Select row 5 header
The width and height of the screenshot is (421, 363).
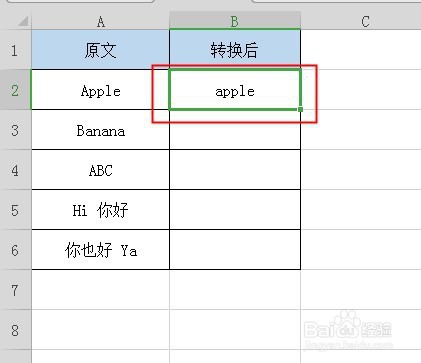click(15, 210)
